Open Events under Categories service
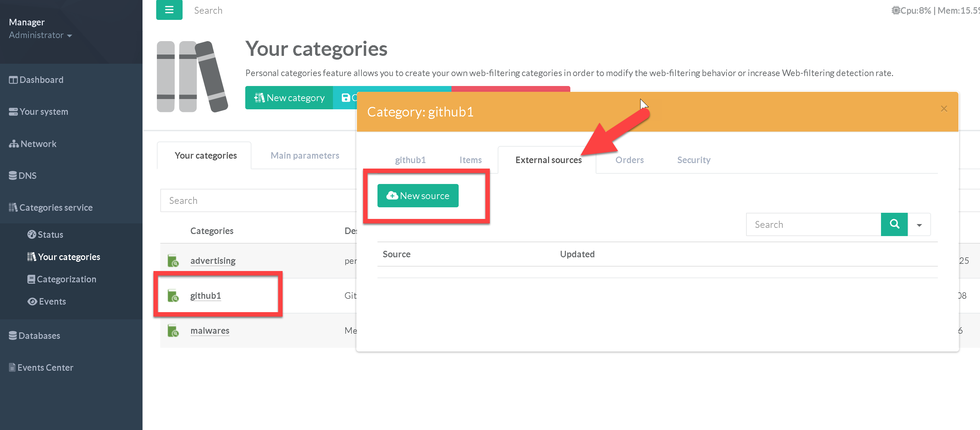 coord(52,302)
